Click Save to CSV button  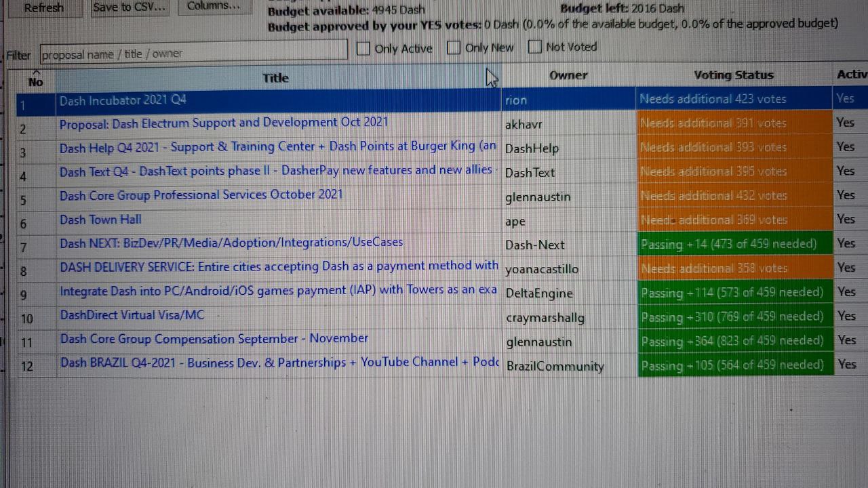(x=129, y=7)
